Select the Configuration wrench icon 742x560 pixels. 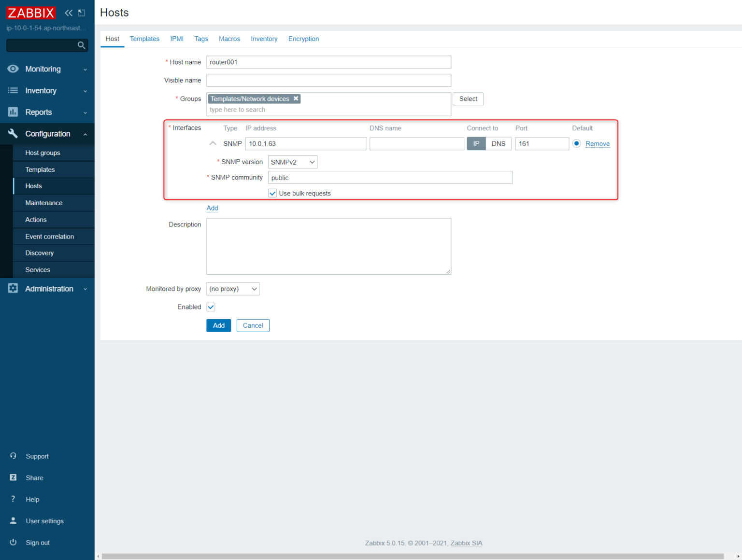[x=13, y=134]
